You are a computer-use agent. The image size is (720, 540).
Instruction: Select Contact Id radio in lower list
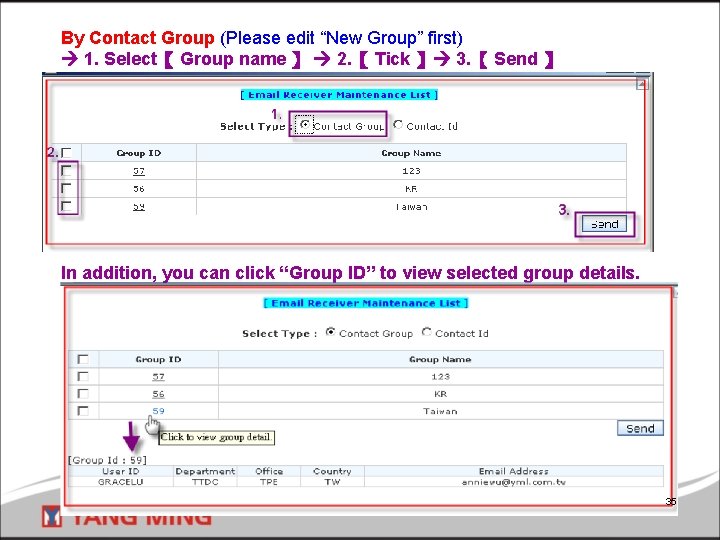click(x=427, y=332)
